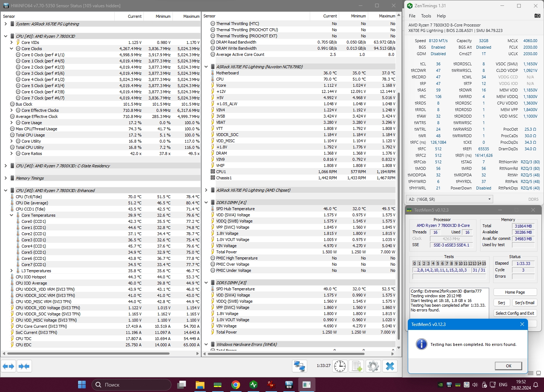The width and height of the screenshot is (544, 392).
Task: Select the CPU TDC sensor row
Action: coord(101,339)
